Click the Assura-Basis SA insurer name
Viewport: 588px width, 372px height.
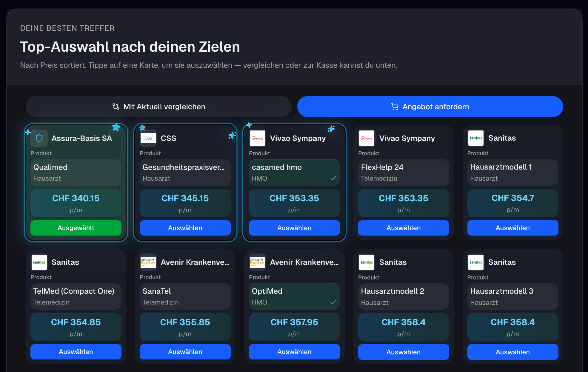pyautogui.click(x=82, y=138)
